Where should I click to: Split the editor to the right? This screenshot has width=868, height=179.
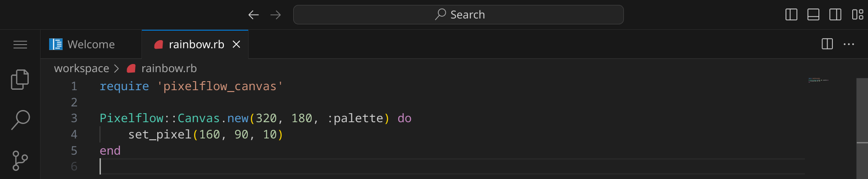click(827, 44)
